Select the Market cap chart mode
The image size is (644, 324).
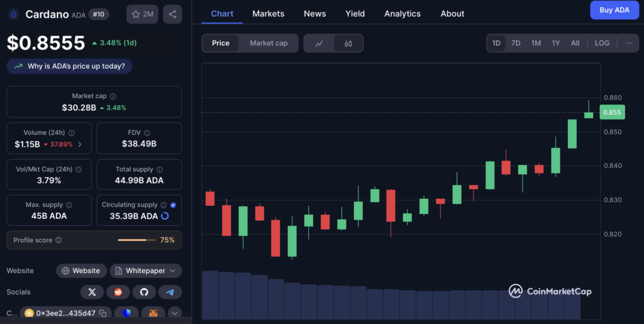click(269, 43)
